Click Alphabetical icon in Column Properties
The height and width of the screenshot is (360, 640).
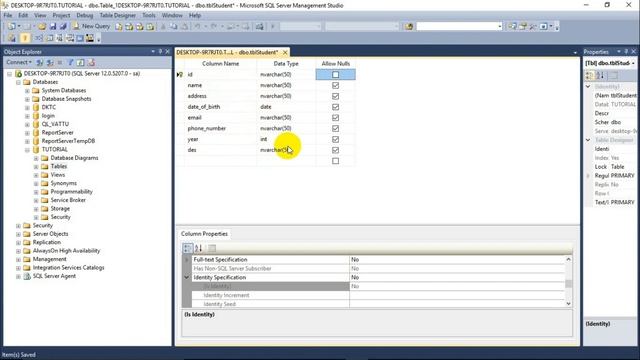click(199, 248)
